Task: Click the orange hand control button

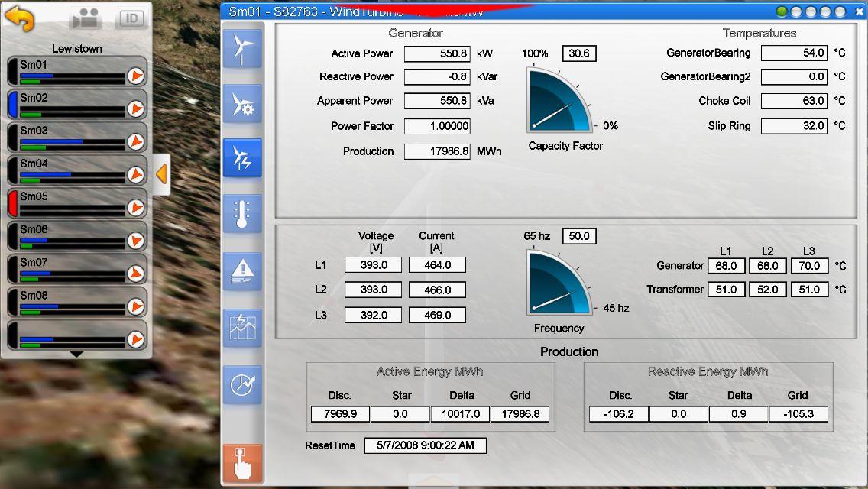Action: click(242, 463)
